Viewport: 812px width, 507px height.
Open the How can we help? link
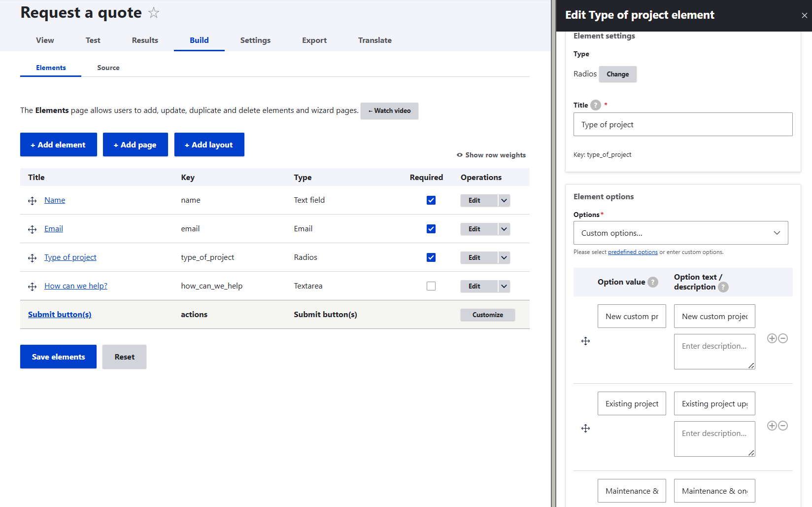pos(76,286)
